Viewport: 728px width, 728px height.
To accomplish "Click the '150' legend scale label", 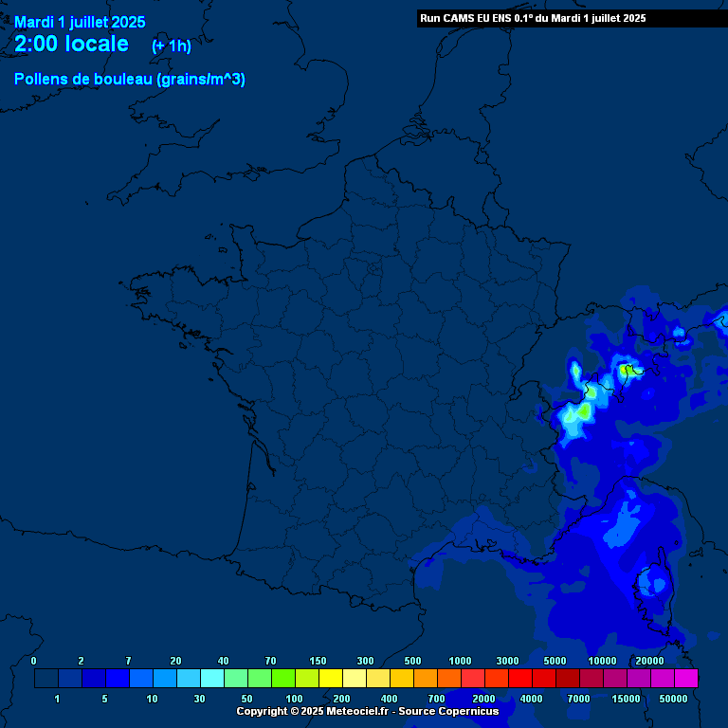I will click(x=318, y=661).
